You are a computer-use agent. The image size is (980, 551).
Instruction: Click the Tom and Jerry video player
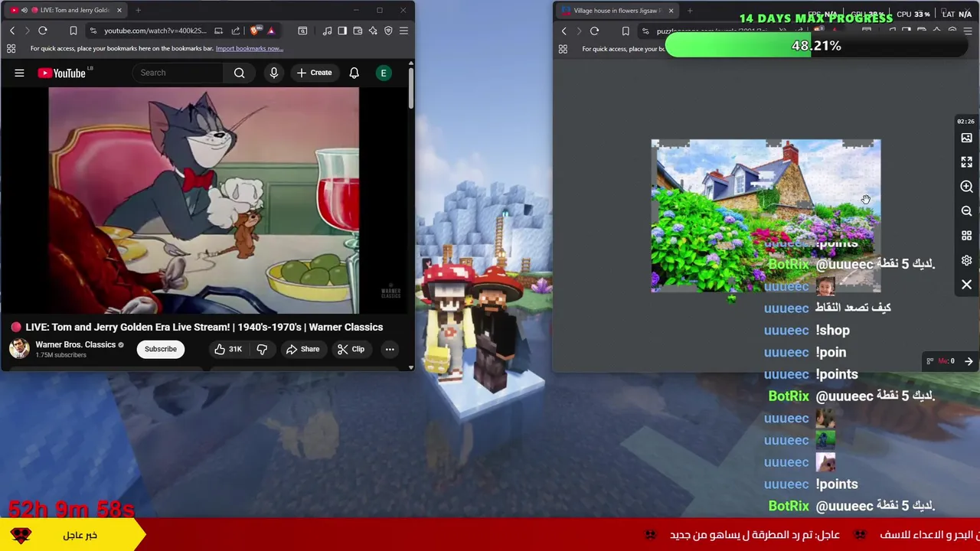click(x=204, y=201)
